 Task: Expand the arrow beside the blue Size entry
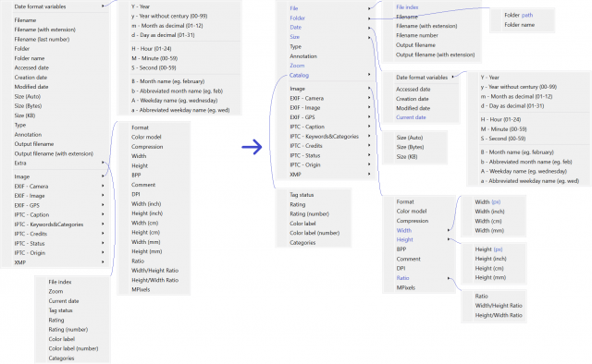[x=369, y=37]
